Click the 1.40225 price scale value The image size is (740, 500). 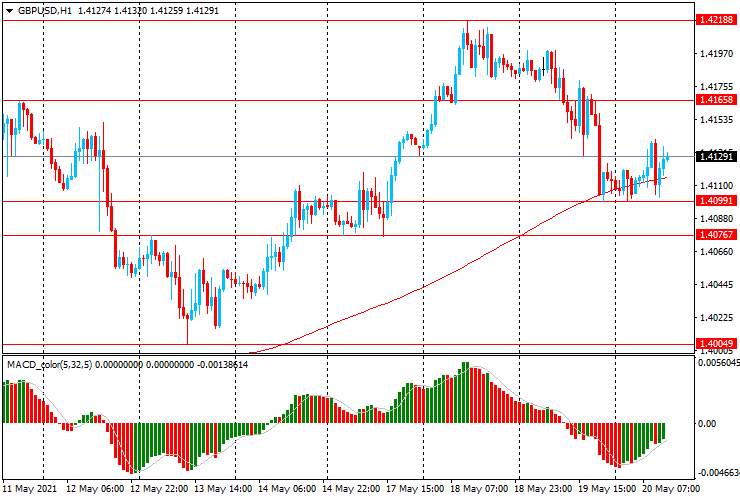coord(717,318)
